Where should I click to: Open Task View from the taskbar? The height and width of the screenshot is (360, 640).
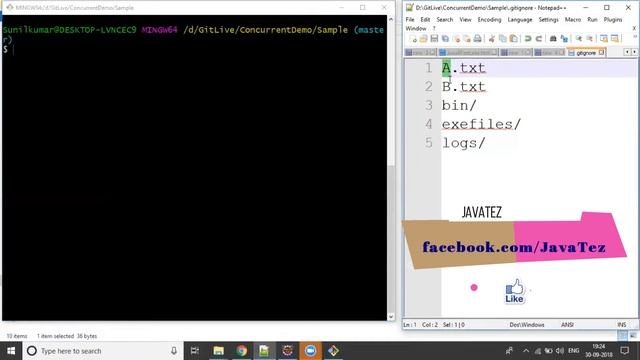(x=195, y=351)
